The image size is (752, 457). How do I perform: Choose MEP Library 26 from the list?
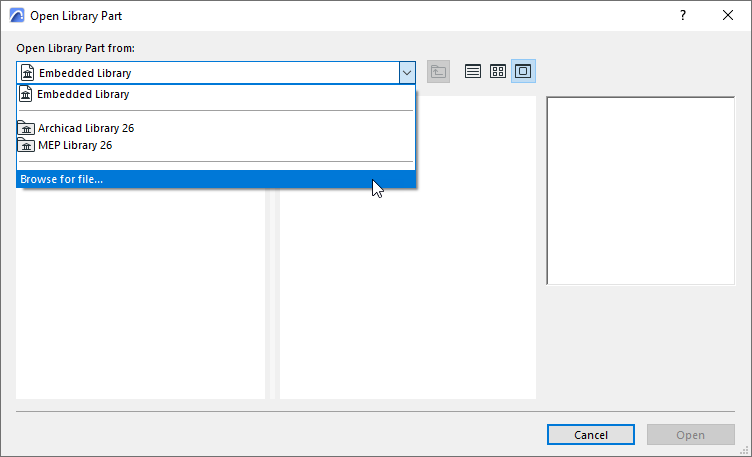(75, 145)
